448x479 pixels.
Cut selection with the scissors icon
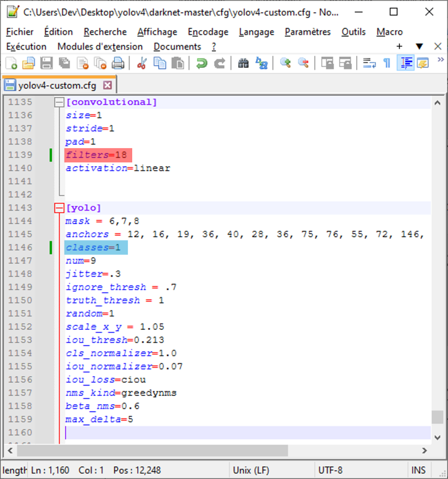coord(142,63)
